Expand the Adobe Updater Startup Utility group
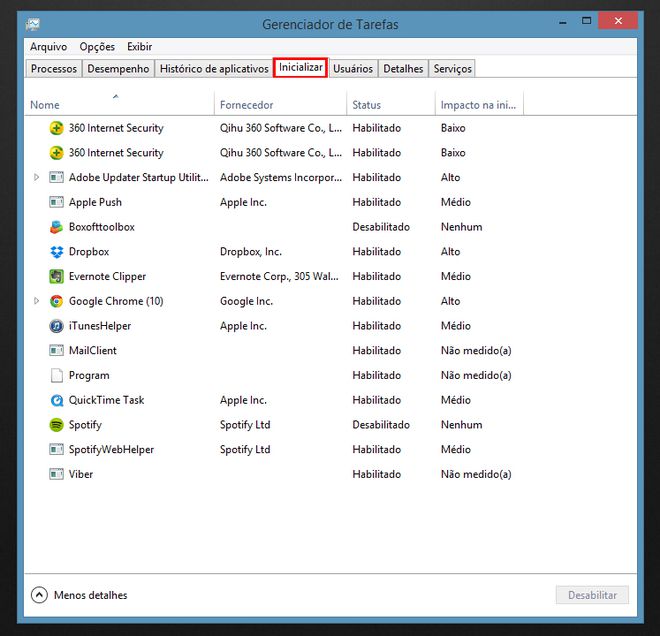The image size is (660, 636). pos(37,177)
